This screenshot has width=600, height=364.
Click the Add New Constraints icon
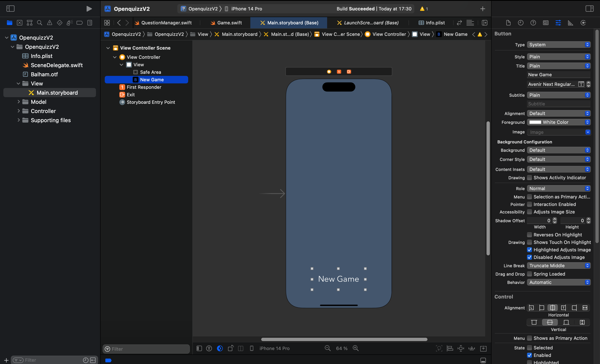click(461, 348)
